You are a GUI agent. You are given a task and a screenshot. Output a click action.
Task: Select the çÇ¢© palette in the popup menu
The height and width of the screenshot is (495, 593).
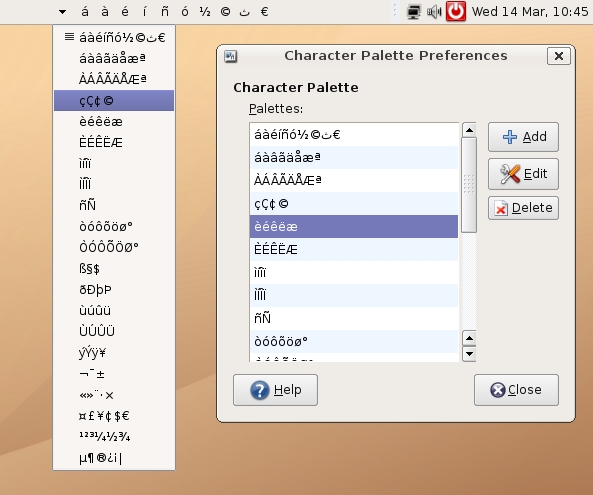point(114,101)
